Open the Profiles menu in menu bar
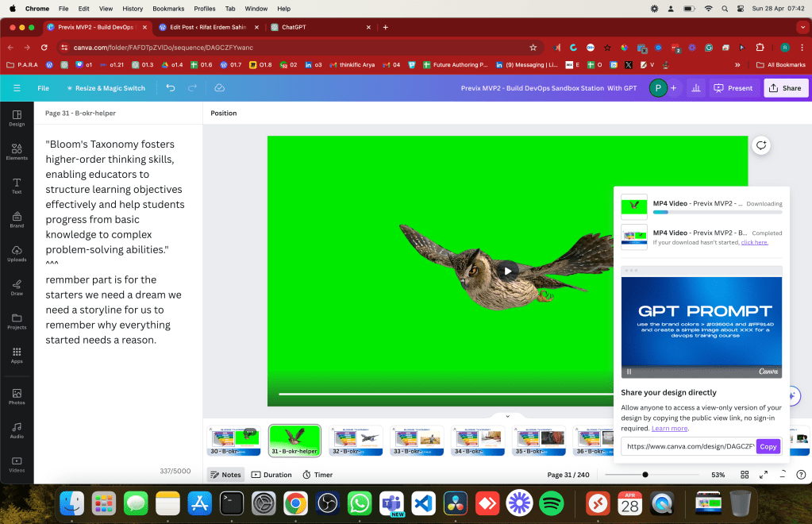Screen dimensions: 812x524 pos(205,8)
